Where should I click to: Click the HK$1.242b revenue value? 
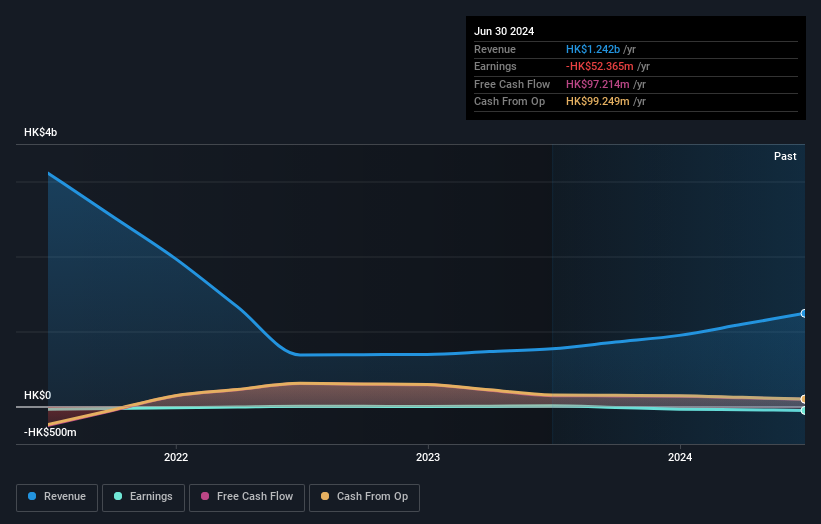click(593, 49)
